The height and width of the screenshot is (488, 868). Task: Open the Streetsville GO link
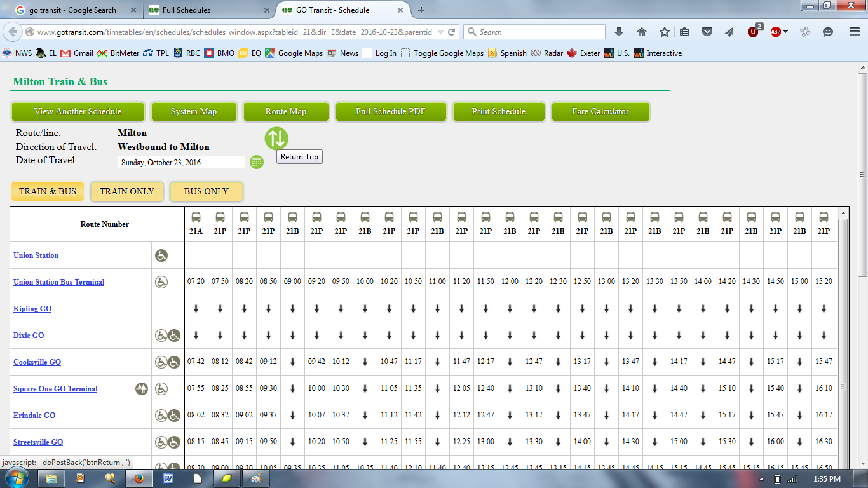click(38, 442)
